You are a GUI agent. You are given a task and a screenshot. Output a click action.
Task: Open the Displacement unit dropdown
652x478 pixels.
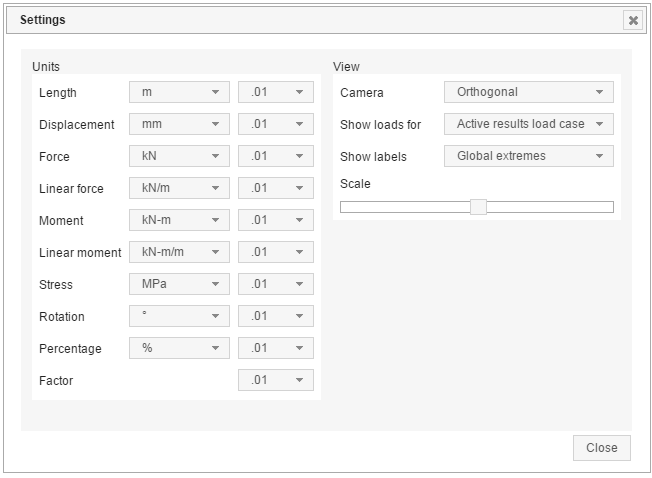[x=180, y=124]
